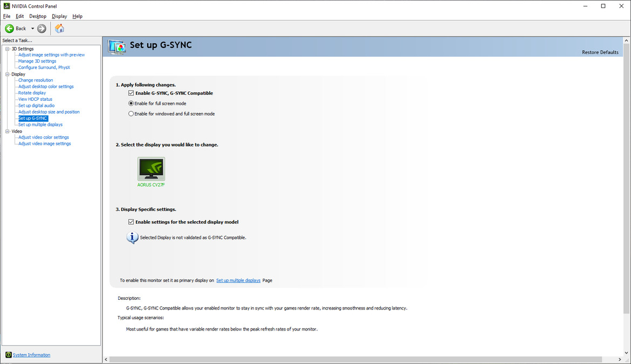Collapse the Display tree node
Screen dimensions: 631x364
7,74
